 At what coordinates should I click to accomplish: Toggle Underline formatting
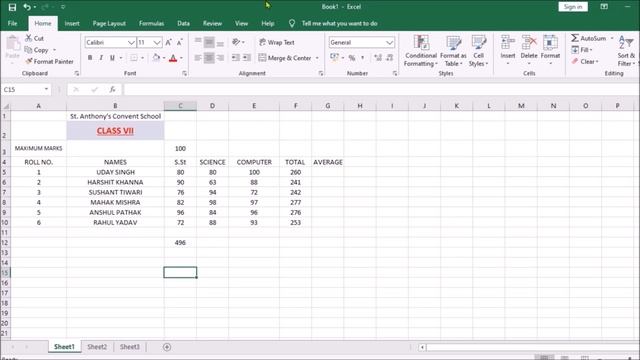pos(112,58)
